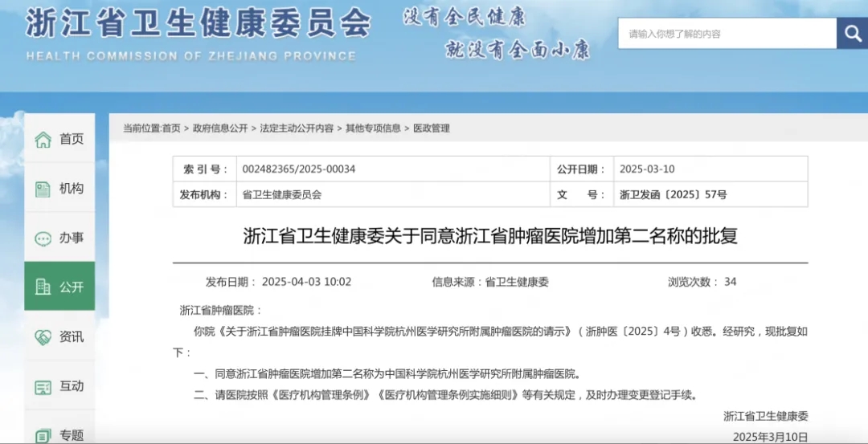Click the 文号 label cell

click(x=582, y=194)
